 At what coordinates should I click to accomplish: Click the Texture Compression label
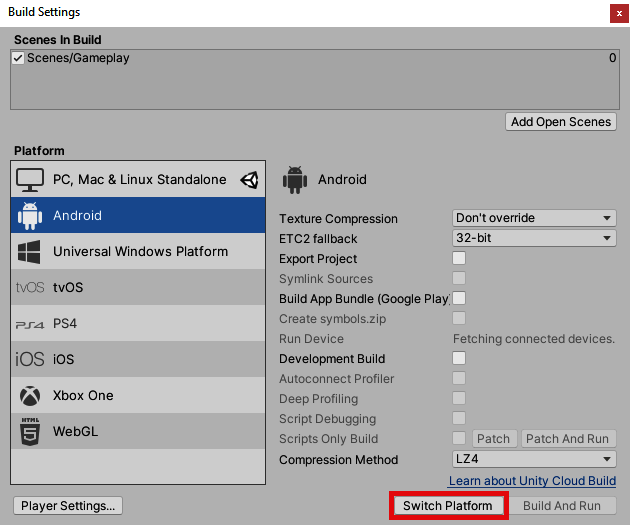coord(338,219)
